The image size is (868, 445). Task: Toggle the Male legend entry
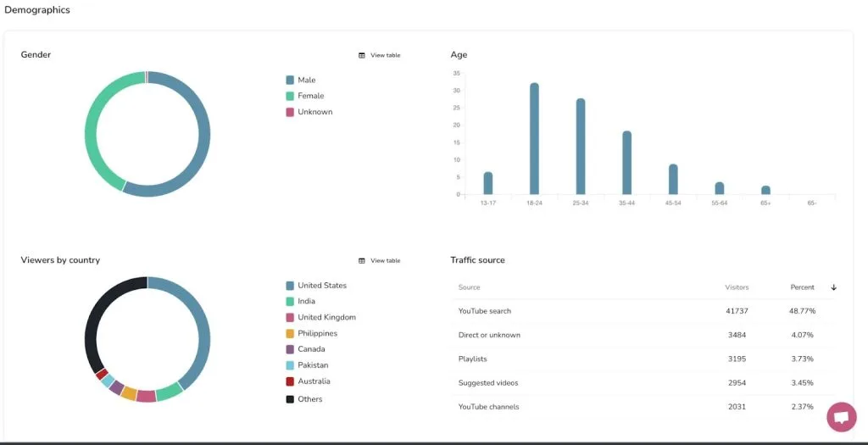point(301,81)
